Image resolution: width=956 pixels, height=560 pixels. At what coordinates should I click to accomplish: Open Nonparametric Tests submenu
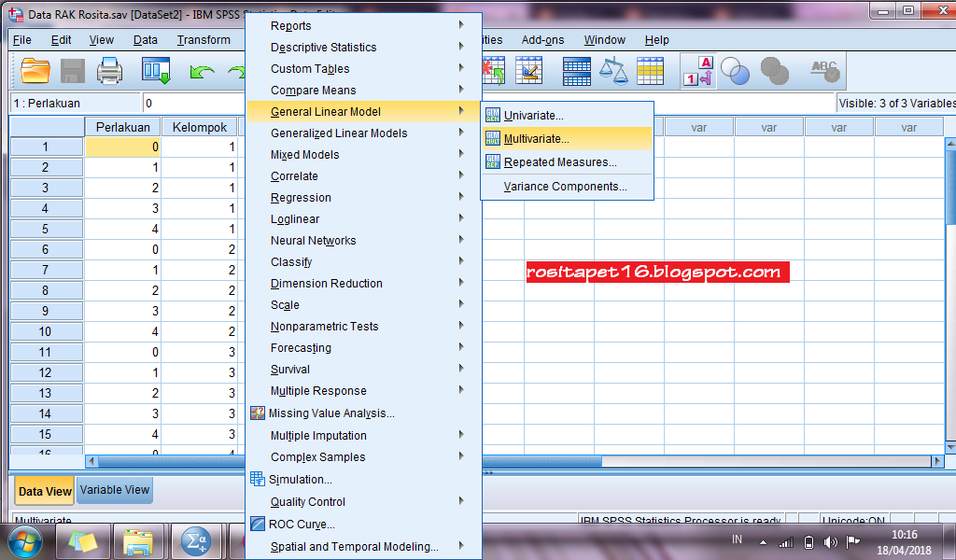tap(364, 326)
